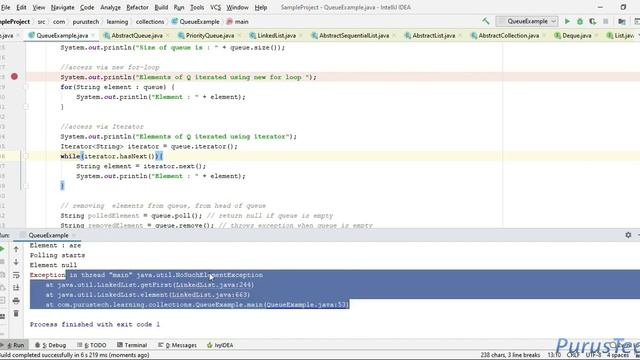Click the 'purustech' breadcrumb in navigation bar

[x=86, y=22]
